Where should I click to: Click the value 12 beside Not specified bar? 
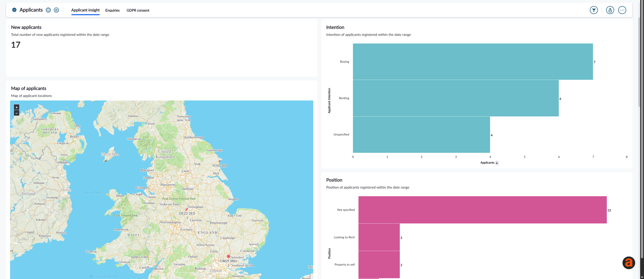tap(609, 210)
